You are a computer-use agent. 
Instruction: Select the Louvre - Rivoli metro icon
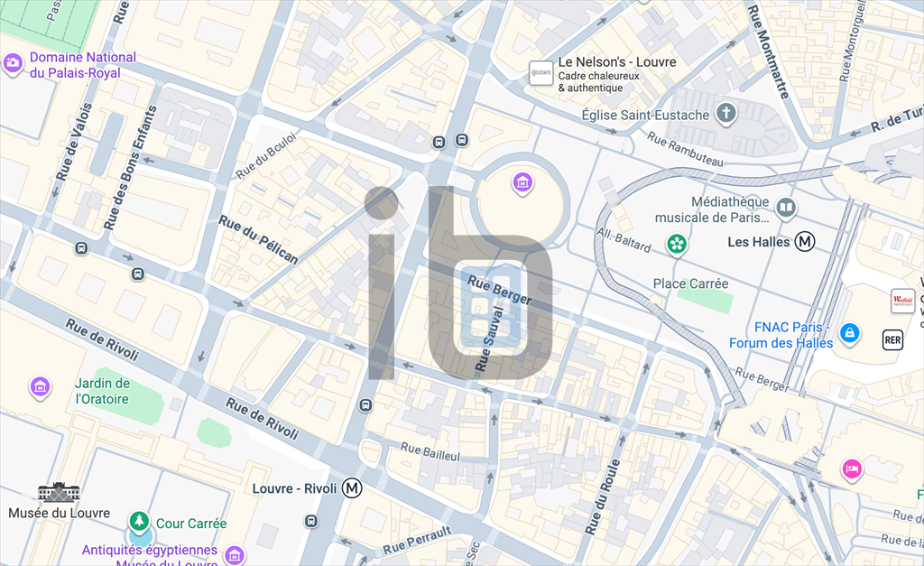tap(352, 488)
